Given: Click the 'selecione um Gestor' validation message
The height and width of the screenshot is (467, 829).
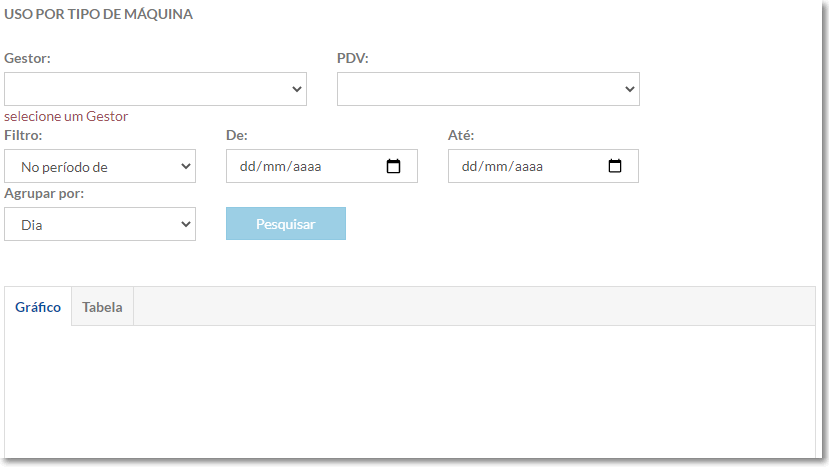Looking at the screenshot, I should pyautogui.click(x=66, y=116).
